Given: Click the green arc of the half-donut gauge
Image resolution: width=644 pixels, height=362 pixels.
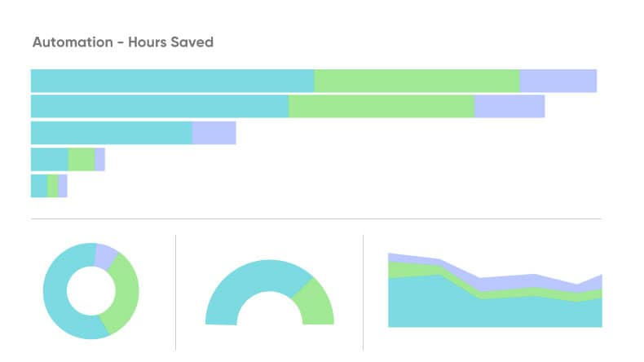Looking at the screenshot, I should point(317,304).
